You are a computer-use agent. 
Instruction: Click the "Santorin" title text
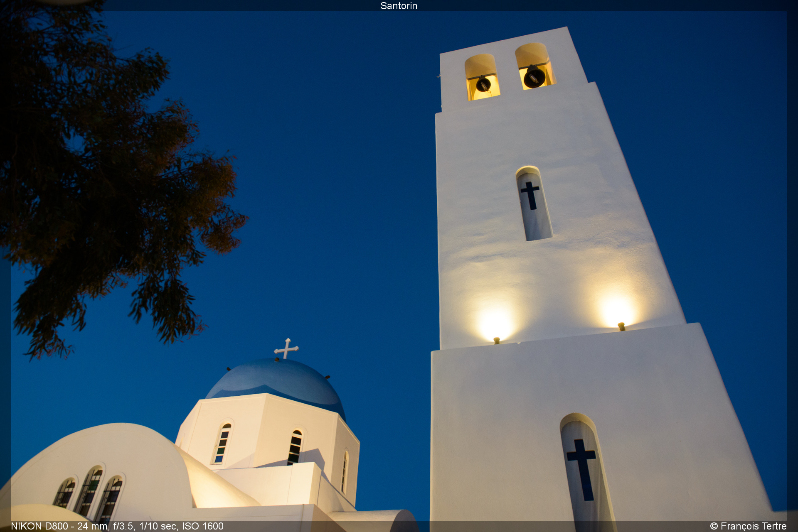pyautogui.click(x=399, y=6)
